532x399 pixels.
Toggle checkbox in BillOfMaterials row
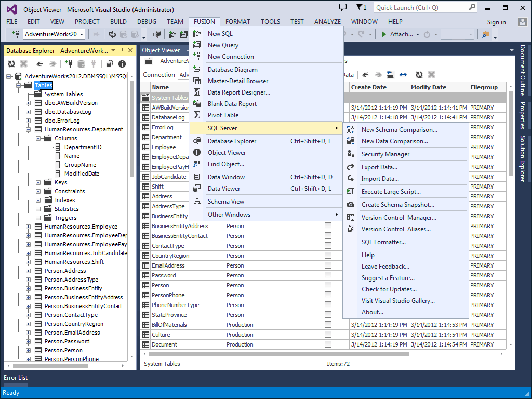328,324
